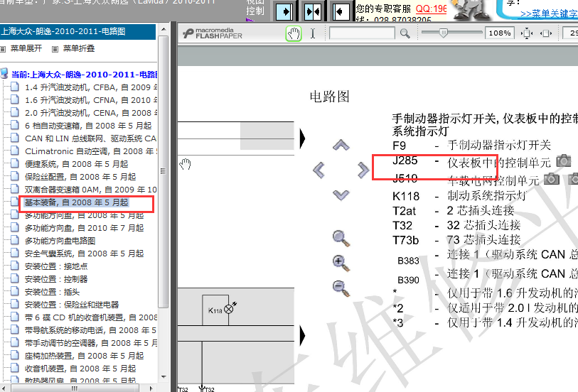Click 菜单展开 to expand menu

point(26,48)
